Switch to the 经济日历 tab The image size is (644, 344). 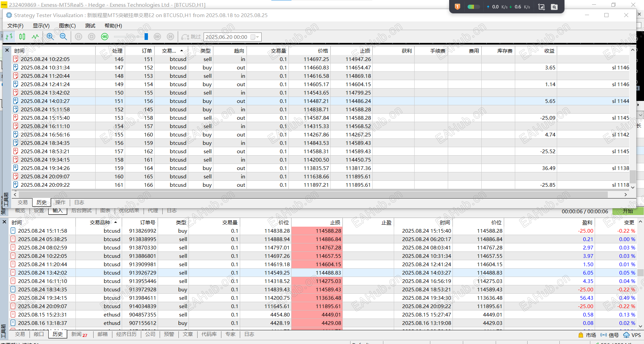coord(126,334)
